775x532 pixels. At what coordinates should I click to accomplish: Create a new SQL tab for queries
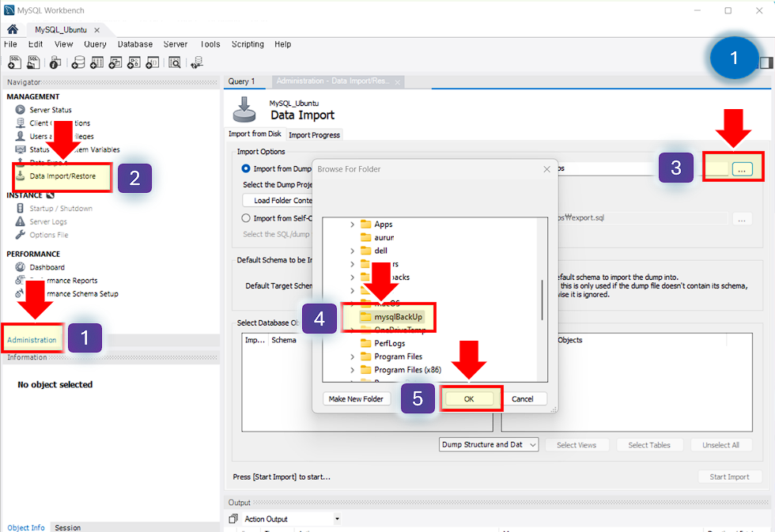coord(14,62)
